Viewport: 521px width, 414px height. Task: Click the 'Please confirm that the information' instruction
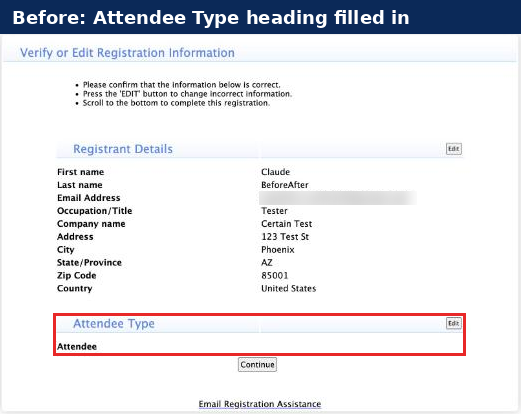[182, 85]
